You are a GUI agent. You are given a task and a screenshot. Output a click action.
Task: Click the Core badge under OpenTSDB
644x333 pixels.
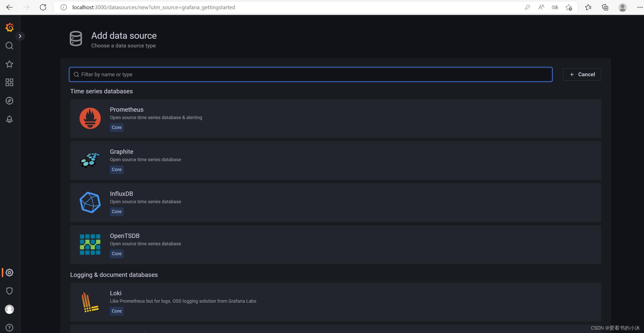pyautogui.click(x=117, y=254)
